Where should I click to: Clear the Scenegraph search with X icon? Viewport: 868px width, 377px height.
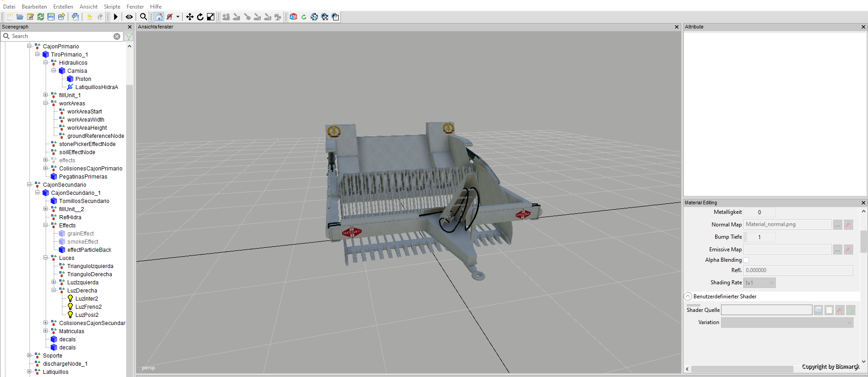(x=117, y=36)
